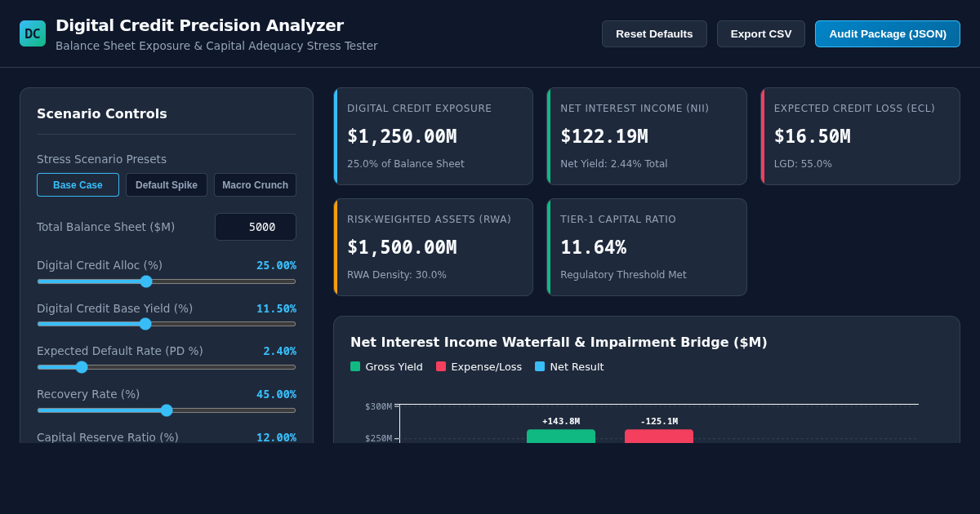Click the green +143.8M waterfall bar

[561, 436]
